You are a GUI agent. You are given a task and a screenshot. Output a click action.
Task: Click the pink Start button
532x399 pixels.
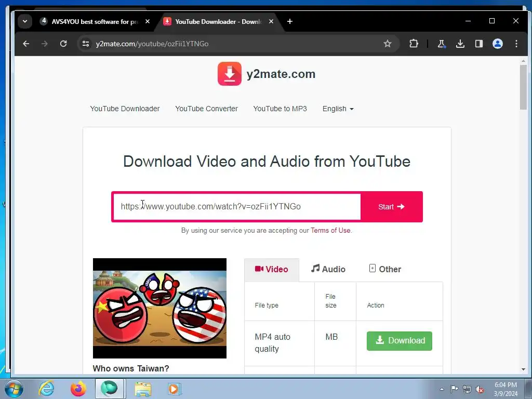pyautogui.click(x=392, y=207)
